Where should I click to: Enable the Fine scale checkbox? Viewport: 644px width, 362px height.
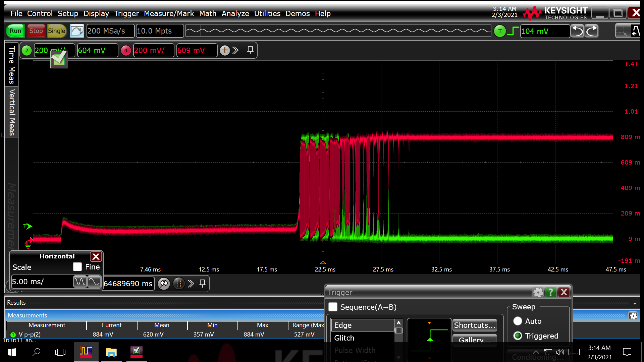[x=77, y=267]
